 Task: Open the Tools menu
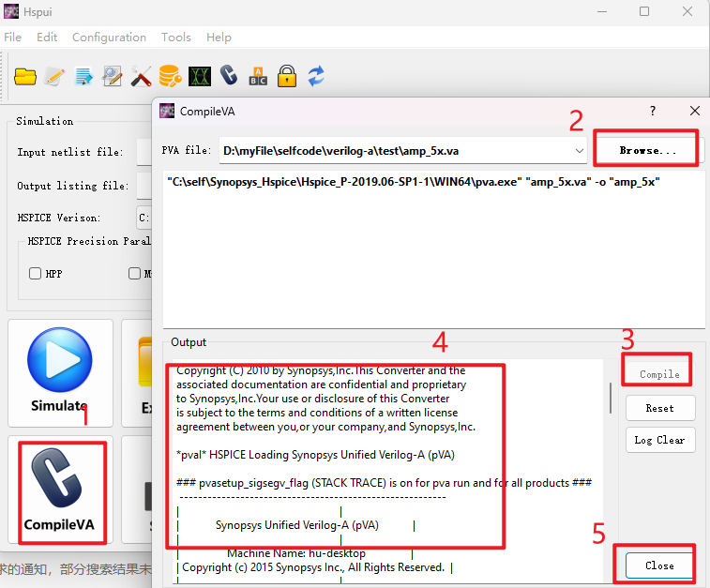click(x=176, y=38)
